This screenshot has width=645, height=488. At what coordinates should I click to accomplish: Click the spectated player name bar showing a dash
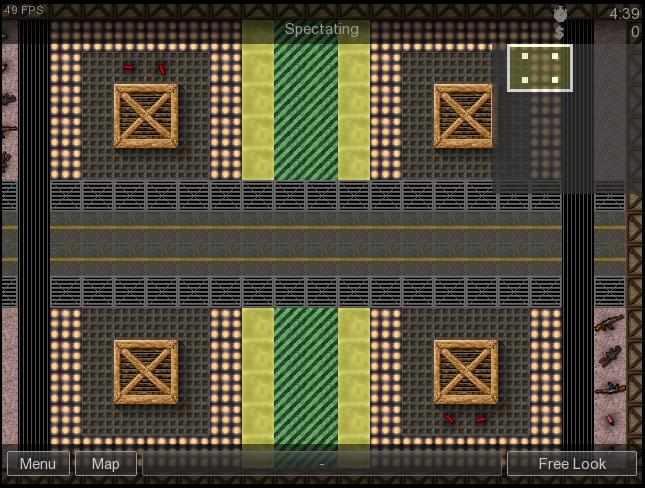322,464
